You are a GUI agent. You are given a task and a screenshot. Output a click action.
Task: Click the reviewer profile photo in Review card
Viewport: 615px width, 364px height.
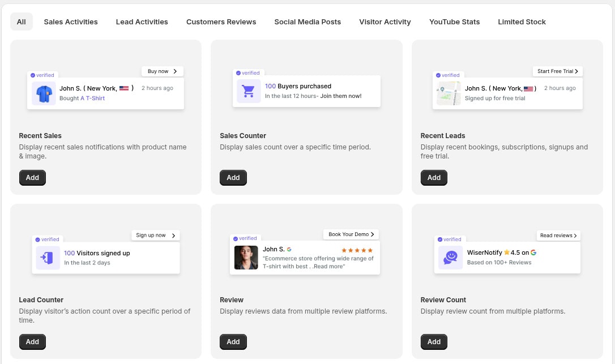coord(246,258)
